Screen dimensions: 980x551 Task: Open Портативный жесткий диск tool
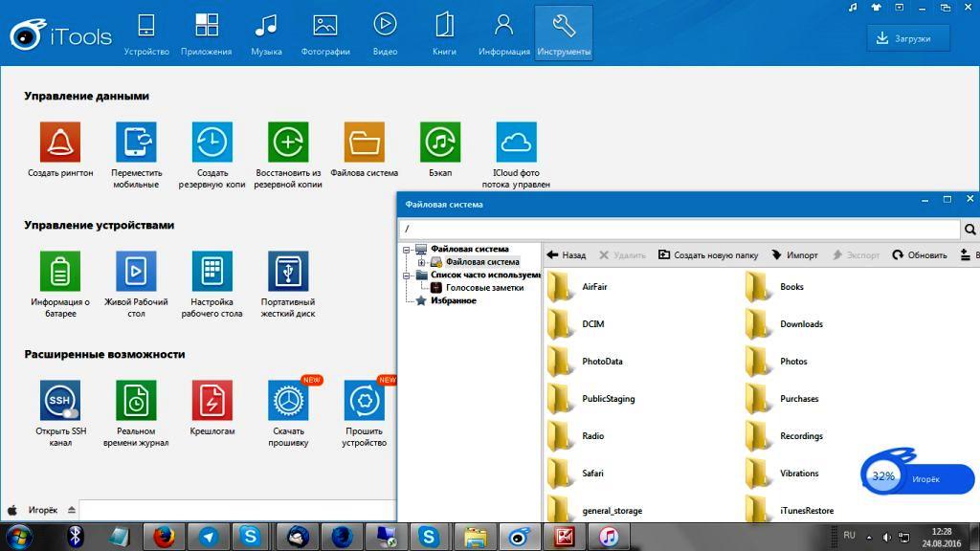coord(288,271)
